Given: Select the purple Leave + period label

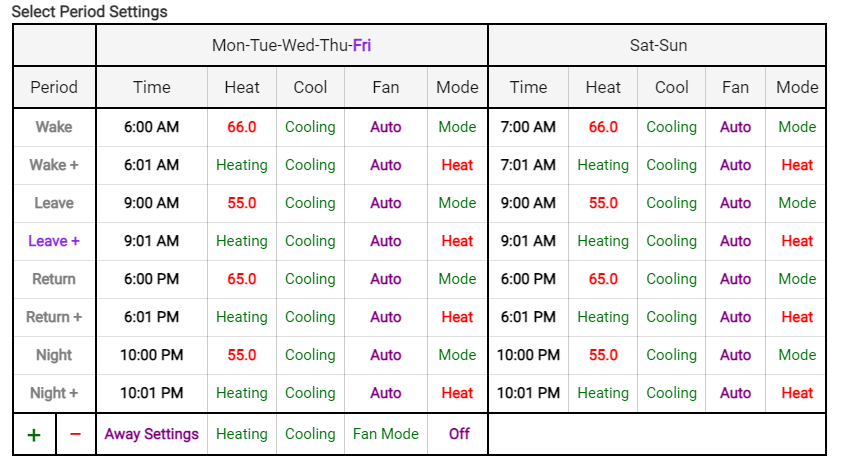Looking at the screenshot, I should pyautogui.click(x=54, y=241).
